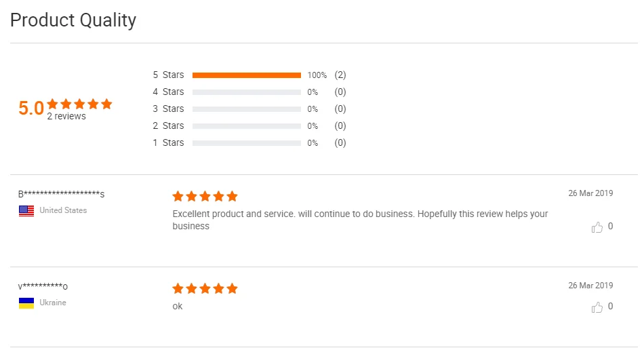Click reviewer name v***o
The image size is (644, 348).
point(43,287)
